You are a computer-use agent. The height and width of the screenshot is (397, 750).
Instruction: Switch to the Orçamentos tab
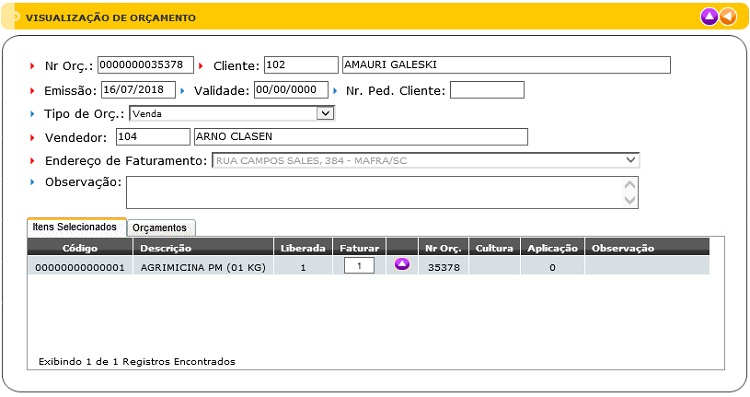tap(160, 228)
